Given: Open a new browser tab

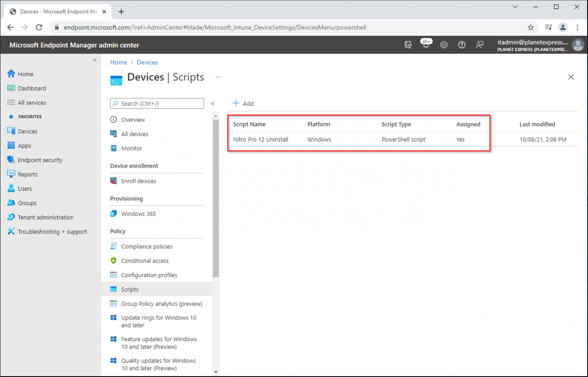Looking at the screenshot, I should pyautogui.click(x=121, y=11).
